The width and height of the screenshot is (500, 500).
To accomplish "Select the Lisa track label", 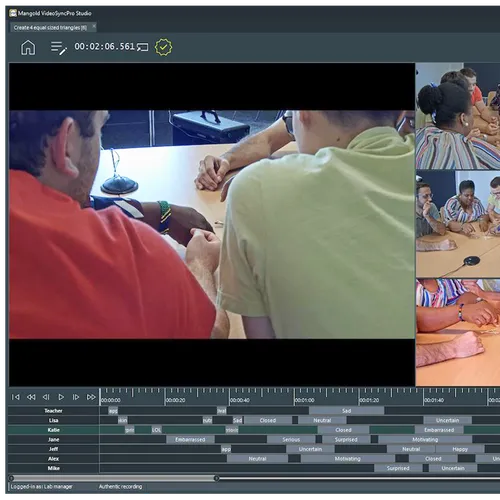I will [x=53, y=420].
